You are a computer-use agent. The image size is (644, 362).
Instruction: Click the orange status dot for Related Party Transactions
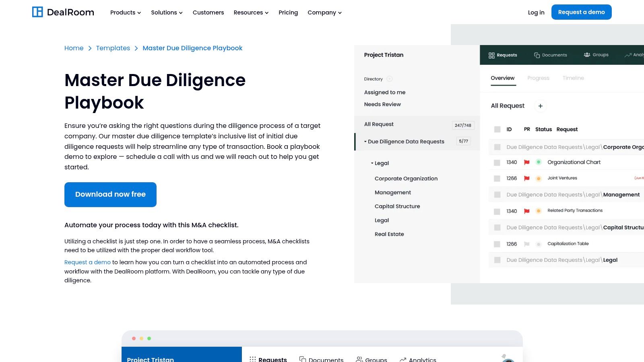(539, 211)
